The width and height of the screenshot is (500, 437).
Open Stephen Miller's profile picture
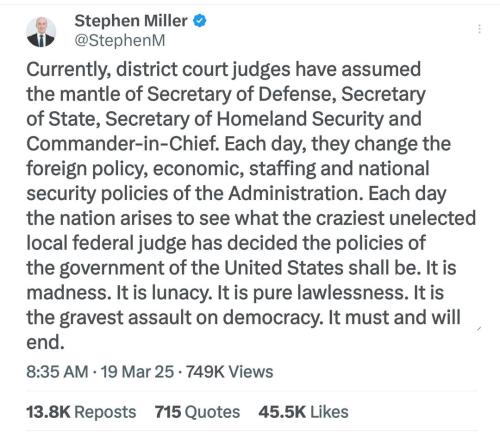pyautogui.click(x=41, y=32)
